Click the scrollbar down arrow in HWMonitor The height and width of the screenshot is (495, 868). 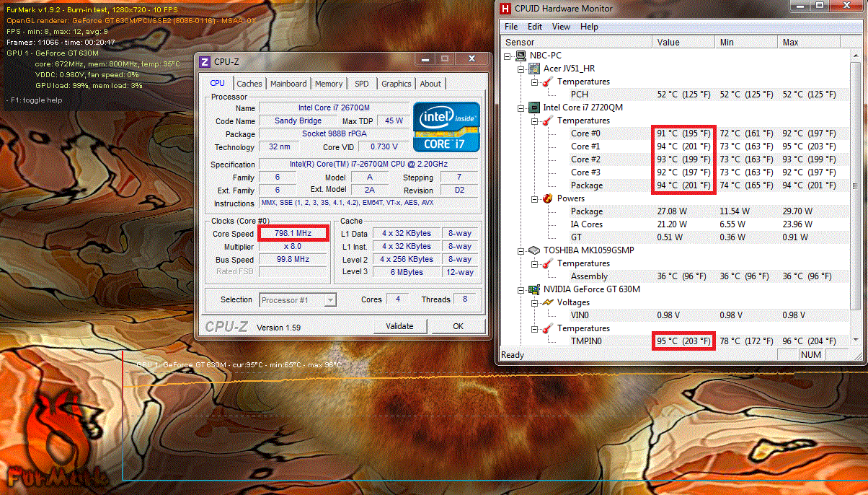coord(856,341)
